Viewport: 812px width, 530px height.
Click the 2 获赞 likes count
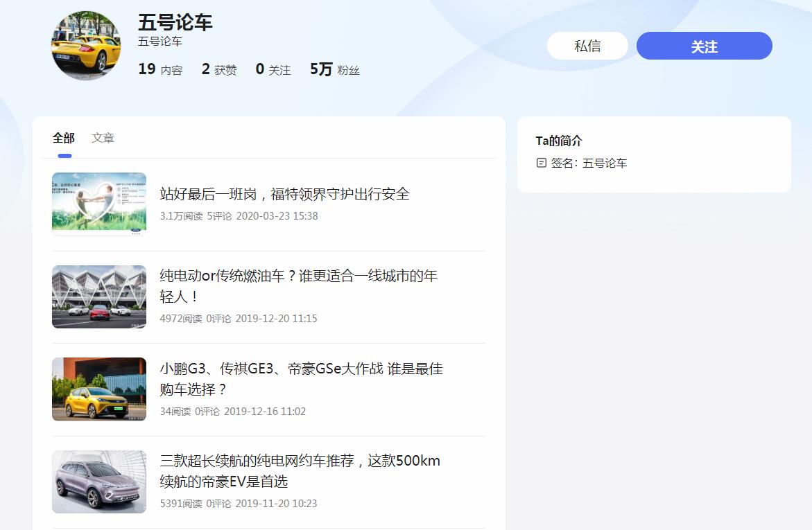coord(219,69)
